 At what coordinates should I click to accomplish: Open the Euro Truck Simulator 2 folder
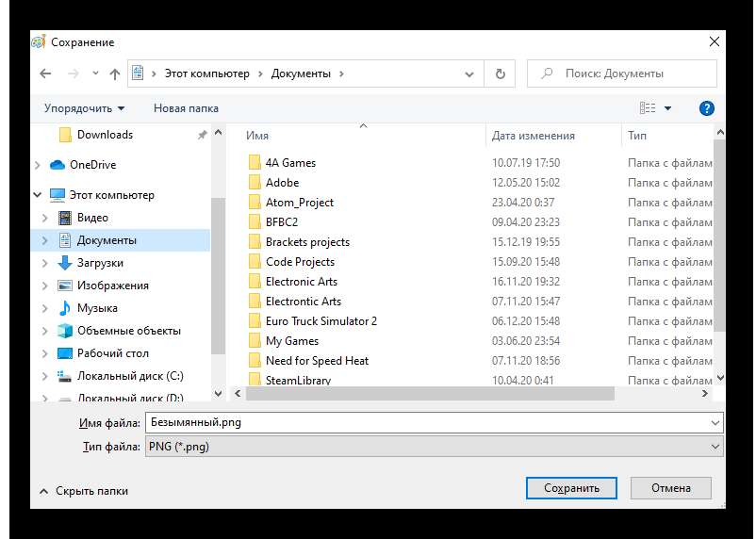click(320, 321)
